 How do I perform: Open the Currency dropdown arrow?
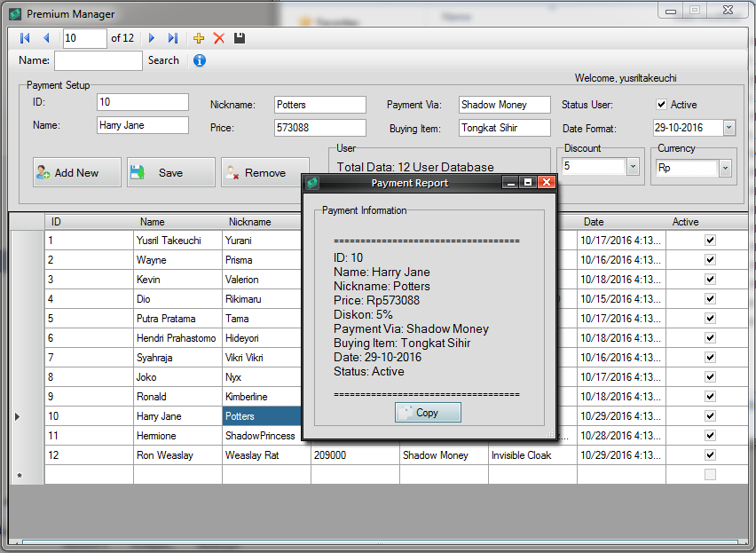(x=725, y=169)
